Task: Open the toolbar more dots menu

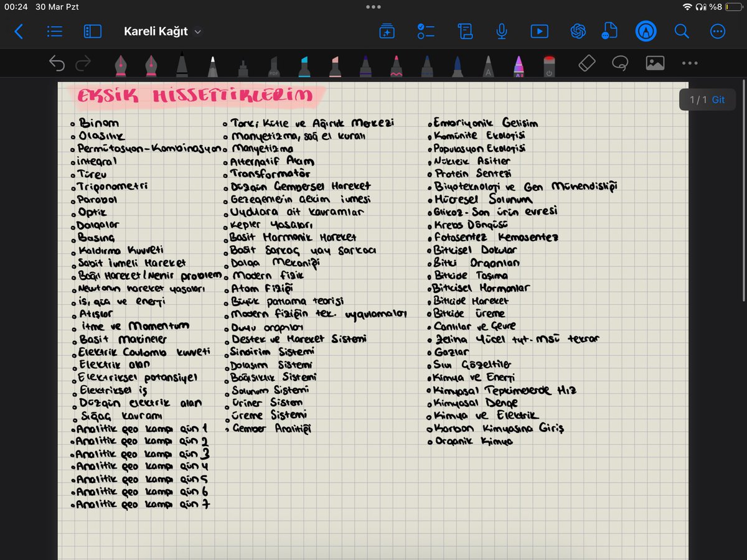Action: 690,63
